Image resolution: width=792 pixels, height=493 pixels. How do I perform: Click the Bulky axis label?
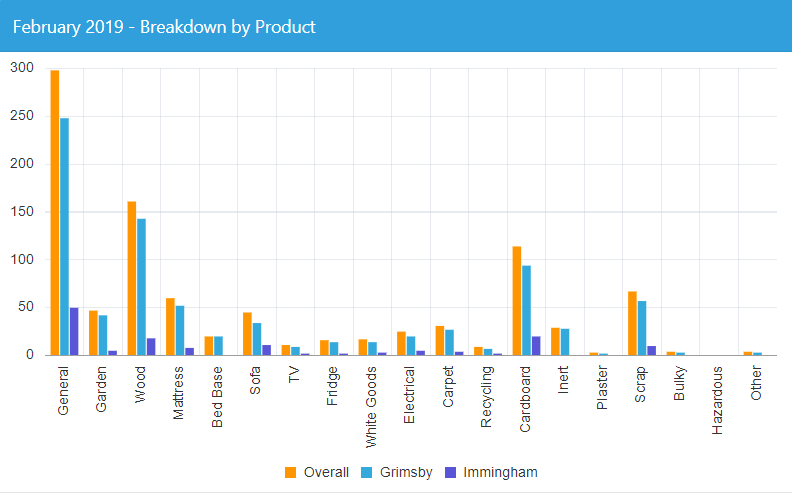pyautogui.click(x=679, y=384)
